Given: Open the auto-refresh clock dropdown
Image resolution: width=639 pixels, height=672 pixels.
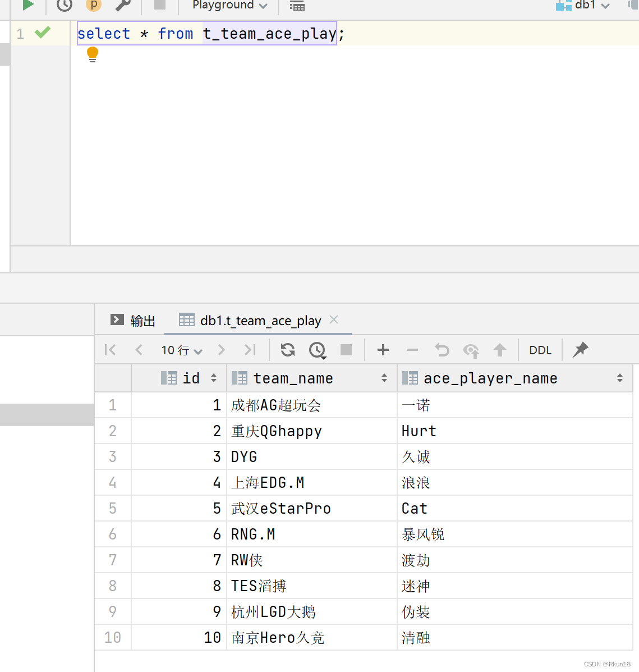Looking at the screenshot, I should point(318,350).
